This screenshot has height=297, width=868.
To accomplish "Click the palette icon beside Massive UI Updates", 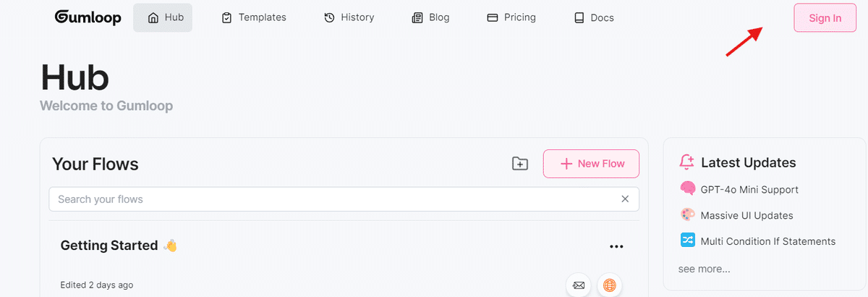I will coord(688,215).
